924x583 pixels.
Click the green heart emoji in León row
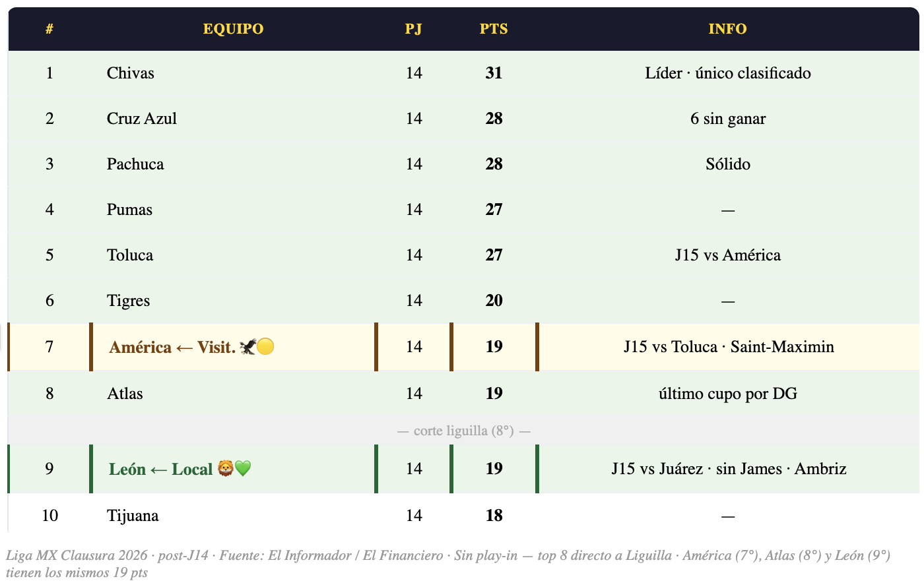pyautogui.click(x=243, y=469)
